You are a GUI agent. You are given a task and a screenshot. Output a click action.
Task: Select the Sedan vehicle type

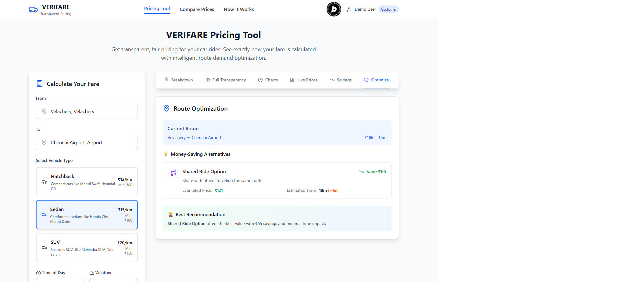[x=87, y=215]
